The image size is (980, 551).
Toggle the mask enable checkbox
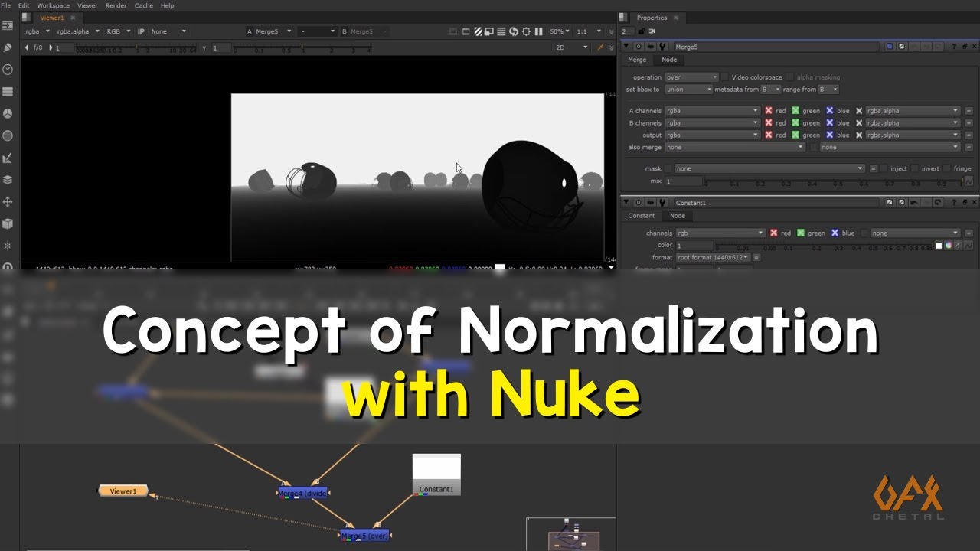(668, 169)
